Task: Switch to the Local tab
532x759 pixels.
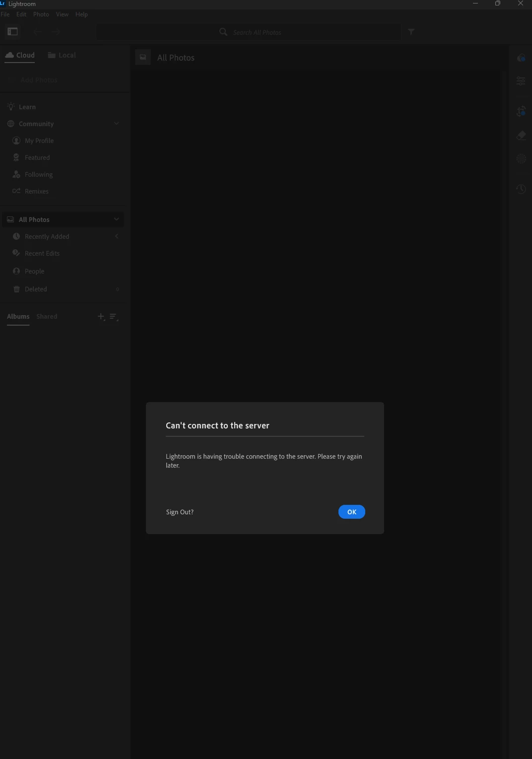Action: click(x=62, y=55)
